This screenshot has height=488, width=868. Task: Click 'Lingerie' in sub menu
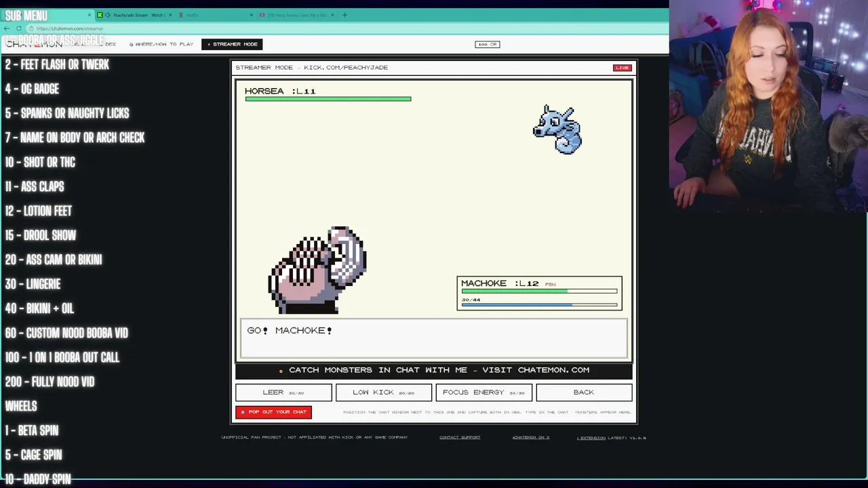click(33, 284)
